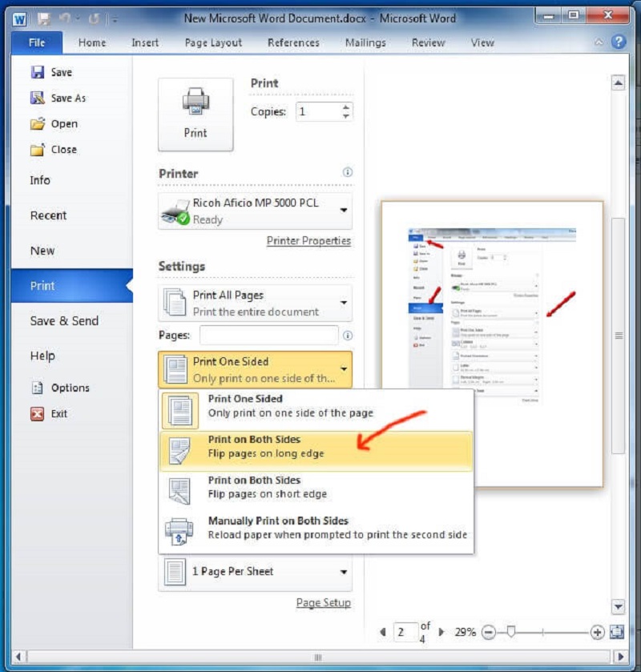The height and width of the screenshot is (672, 641).
Task: Select Print on Both Sides, short edge
Action: pos(316,487)
